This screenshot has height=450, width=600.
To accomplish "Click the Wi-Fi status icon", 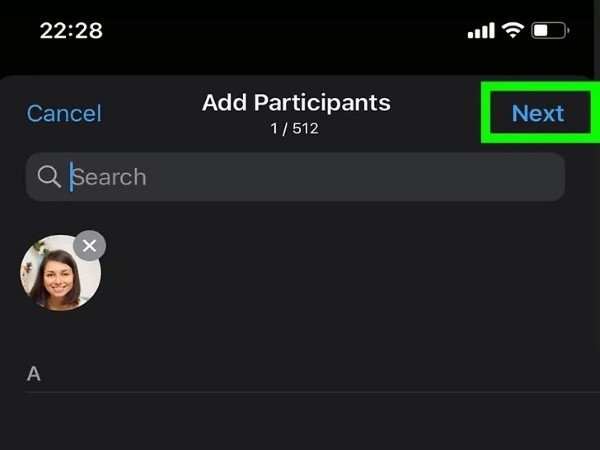I will [513, 30].
